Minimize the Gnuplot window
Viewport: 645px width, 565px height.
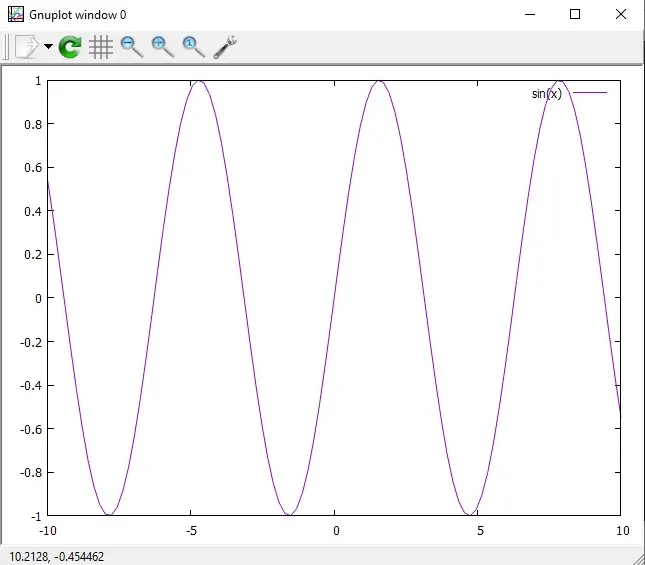[x=530, y=14]
